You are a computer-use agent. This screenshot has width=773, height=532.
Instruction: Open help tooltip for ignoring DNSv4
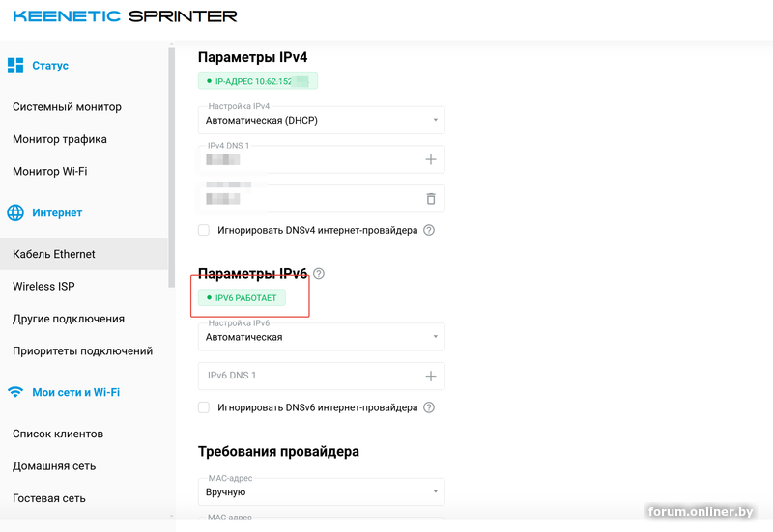coord(429,231)
